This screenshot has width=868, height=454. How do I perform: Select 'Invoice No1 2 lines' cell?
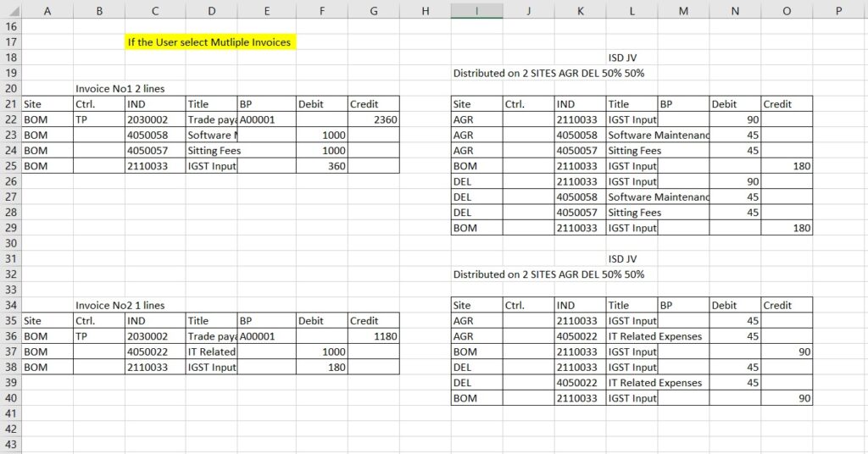click(x=120, y=89)
